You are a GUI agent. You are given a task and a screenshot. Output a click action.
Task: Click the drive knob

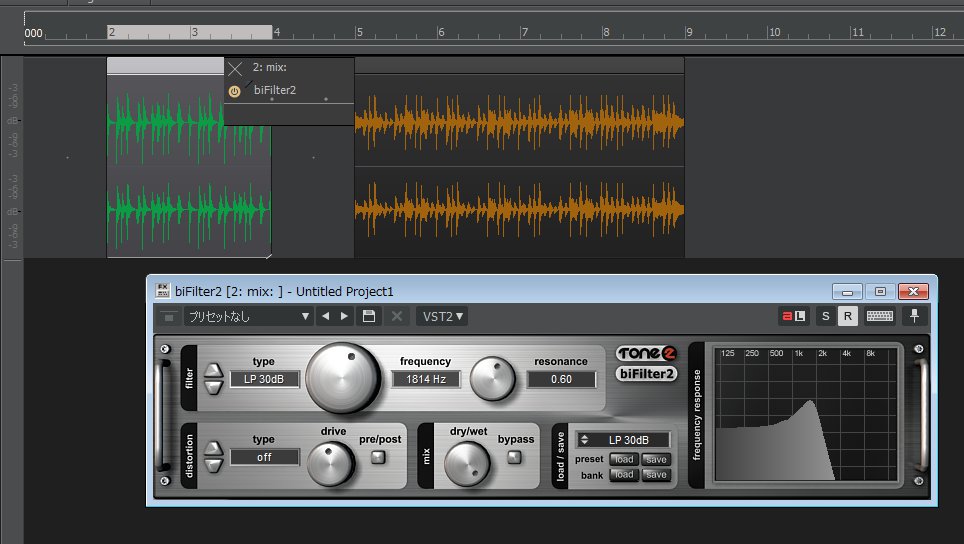[x=331, y=463]
